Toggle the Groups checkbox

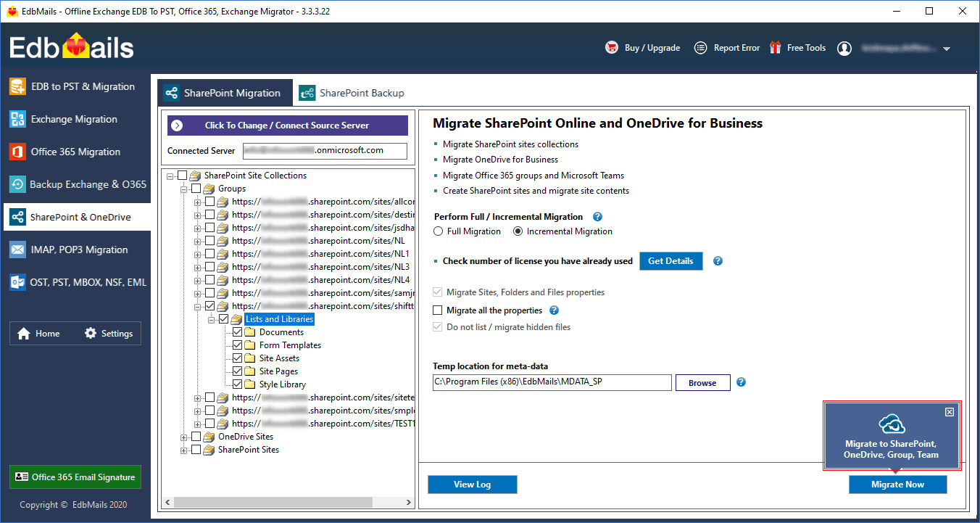point(196,189)
